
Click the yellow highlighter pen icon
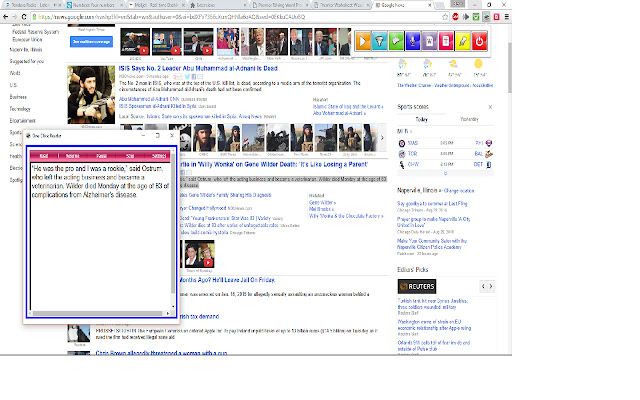[463, 41]
